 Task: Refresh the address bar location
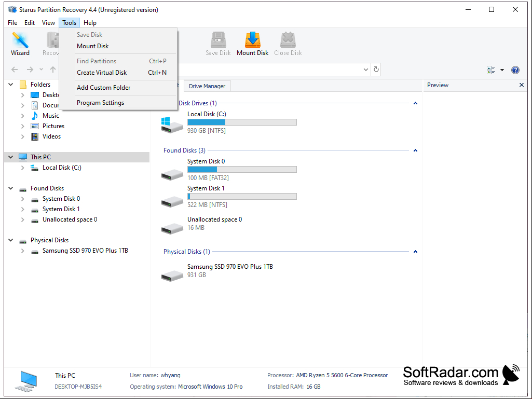click(376, 69)
